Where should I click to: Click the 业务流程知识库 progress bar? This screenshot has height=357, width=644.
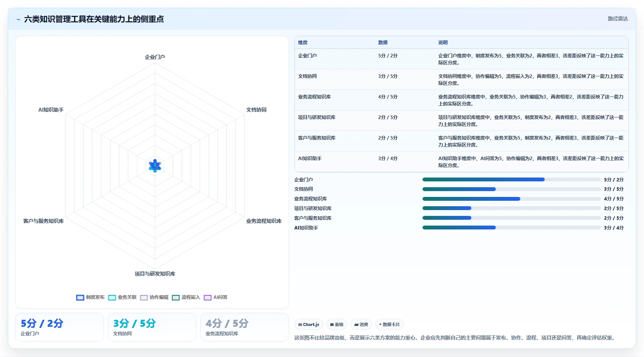[511, 199]
